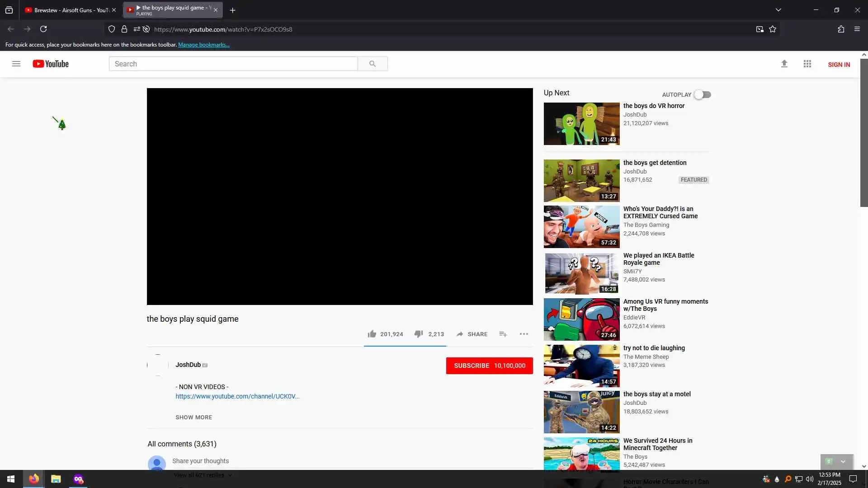Click the SIGN IN link
Viewport: 868px width, 488px height.
[839, 65]
